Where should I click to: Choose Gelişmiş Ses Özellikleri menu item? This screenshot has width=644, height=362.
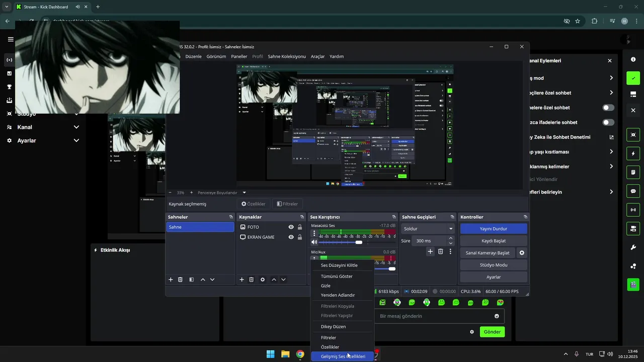[343, 356]
